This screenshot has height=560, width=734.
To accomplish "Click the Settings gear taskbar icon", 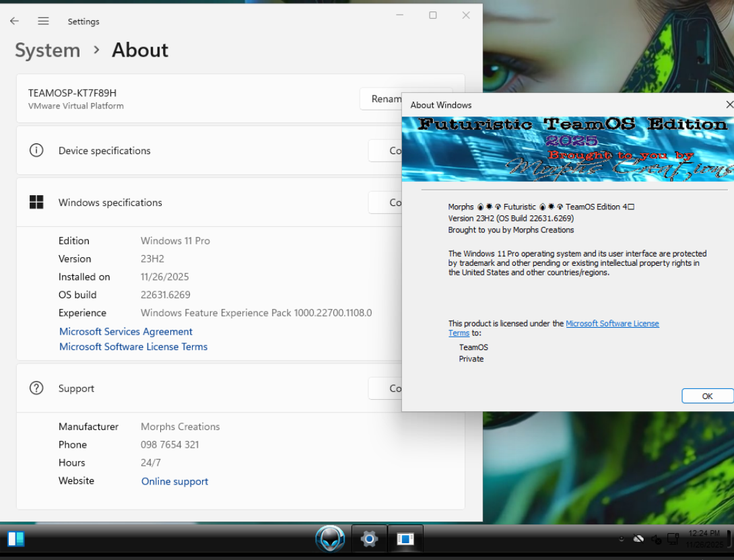I will (369, 538).
